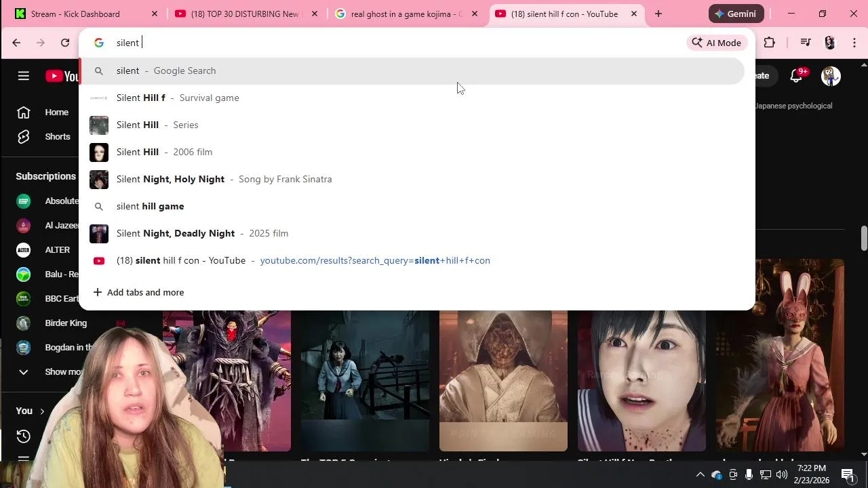Go back using the browser back arrow
The width and height of the screenshot is (868, 488).
click(x=16, y=43)
